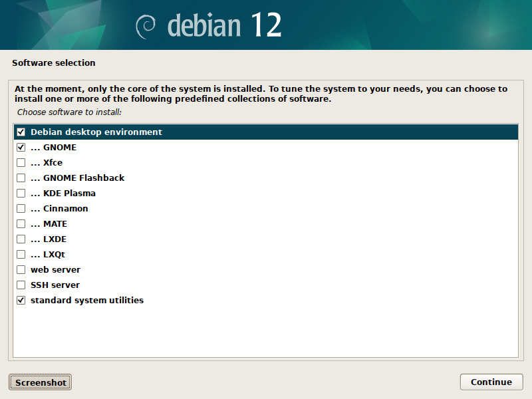The height and width of the screenshot is (399, 532).
Task: Check the KDE Plasma checkbox
Action: click(21, 193)
